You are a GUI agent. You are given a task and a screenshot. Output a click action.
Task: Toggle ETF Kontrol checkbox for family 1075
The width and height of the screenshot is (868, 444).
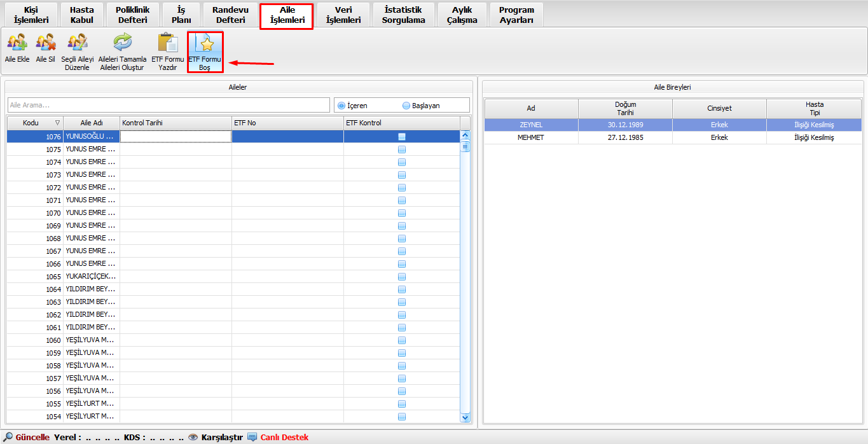402,149
